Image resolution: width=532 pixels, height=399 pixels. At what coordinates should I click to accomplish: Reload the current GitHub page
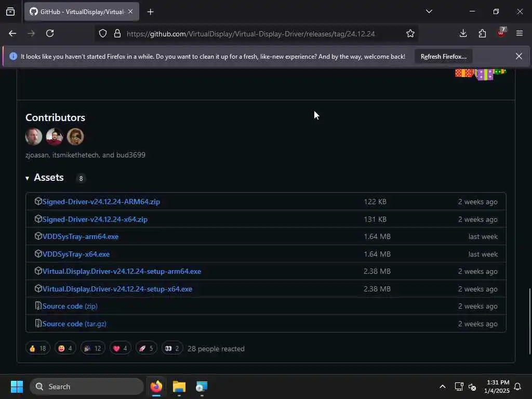(x=50, y=33)
